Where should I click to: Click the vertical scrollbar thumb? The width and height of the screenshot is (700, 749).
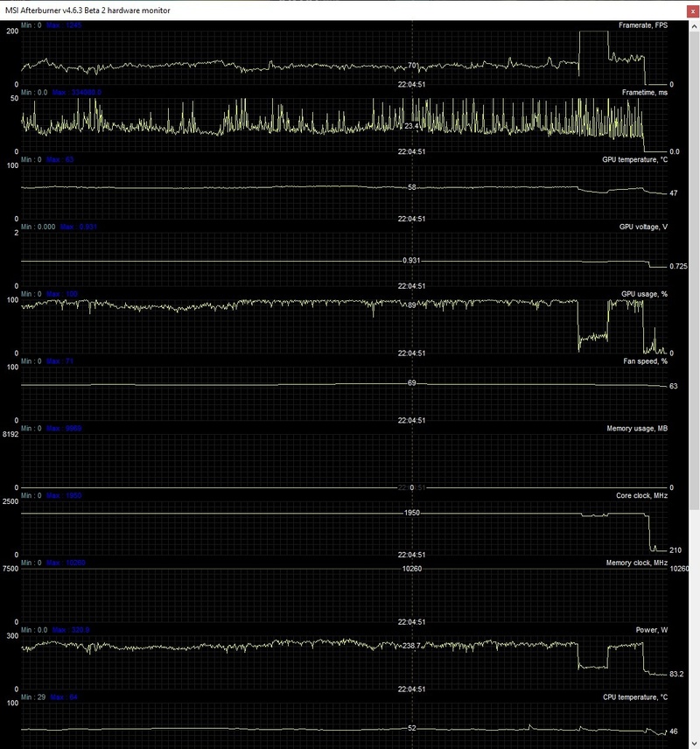click(x=694, y=271)
